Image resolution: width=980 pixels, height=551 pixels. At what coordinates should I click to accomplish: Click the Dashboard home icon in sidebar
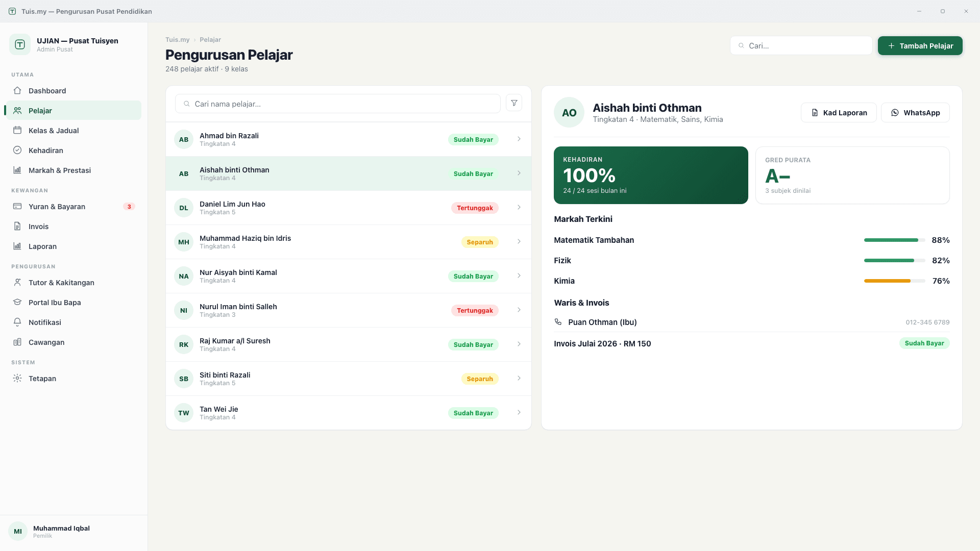[17, 90]
